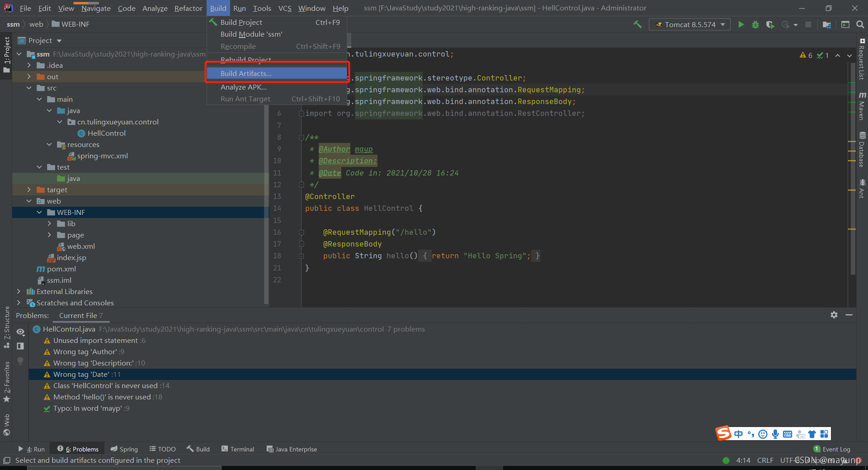
Task: Open the 4: Run tool window
Action: click(32, 449)
